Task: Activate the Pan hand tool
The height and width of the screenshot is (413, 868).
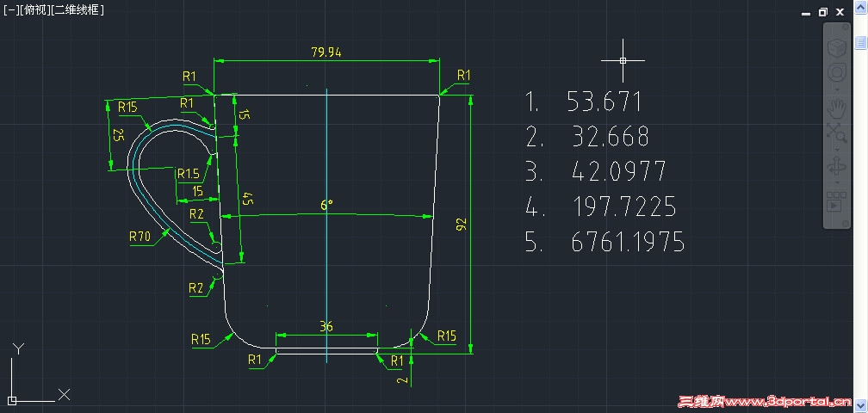Action: pyautogui.click(x=836, y=108)
